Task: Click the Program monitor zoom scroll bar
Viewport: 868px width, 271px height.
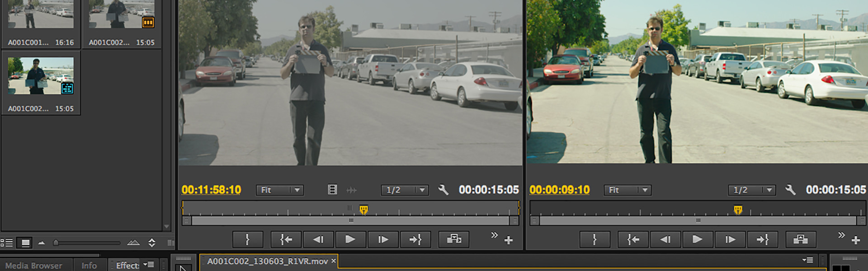Action: (x=698, y=221)
